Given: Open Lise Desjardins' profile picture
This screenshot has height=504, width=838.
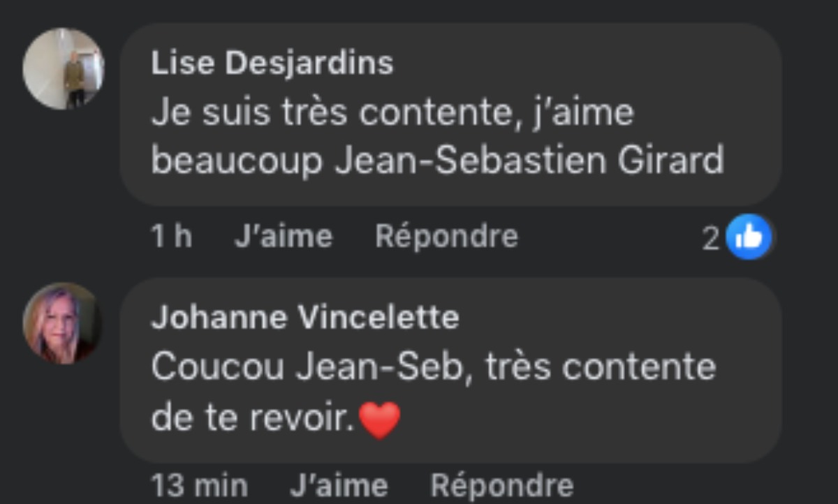Looking at the screenshot, I should [64, 68].
